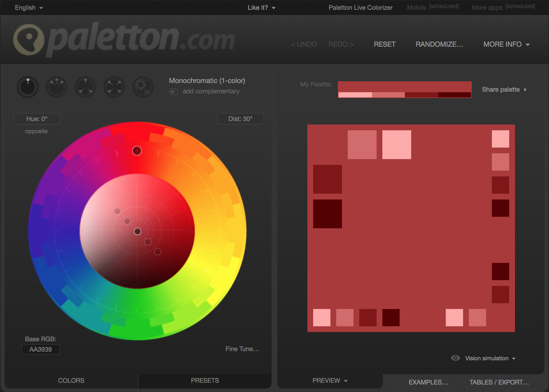549x392 pixels.
Task: Select the Adjacent 3-color scheme icon
Action: pyautogui.click(x=57, y=87)
